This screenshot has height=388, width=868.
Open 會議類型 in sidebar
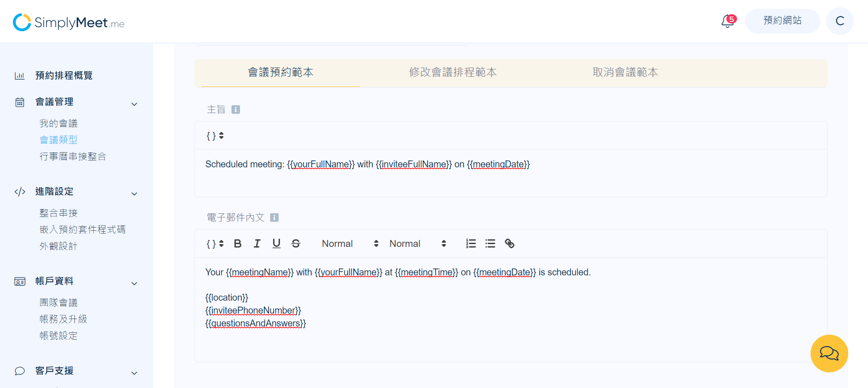pyautogui.click(x=58, y=140)
